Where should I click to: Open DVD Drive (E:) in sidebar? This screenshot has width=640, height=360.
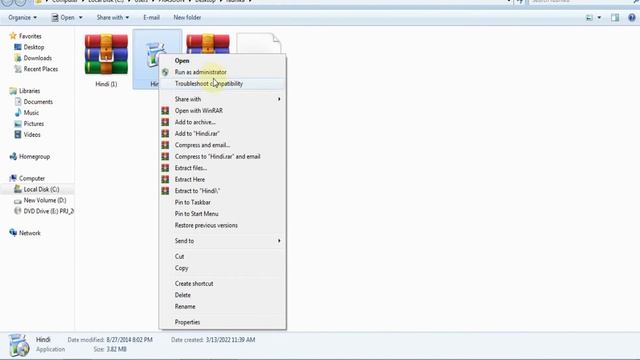click(49, 211)
